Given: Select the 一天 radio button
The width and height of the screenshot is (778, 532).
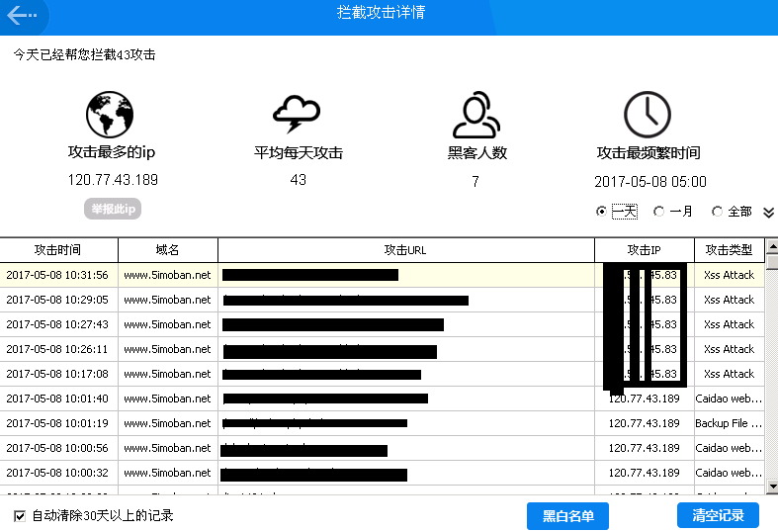Looking at the screenshot, I should tap(601, 212).
